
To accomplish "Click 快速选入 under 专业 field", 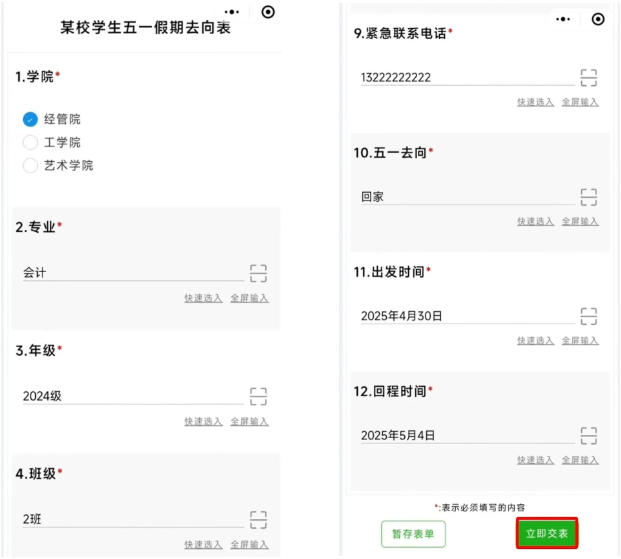I will click(203, 298).
